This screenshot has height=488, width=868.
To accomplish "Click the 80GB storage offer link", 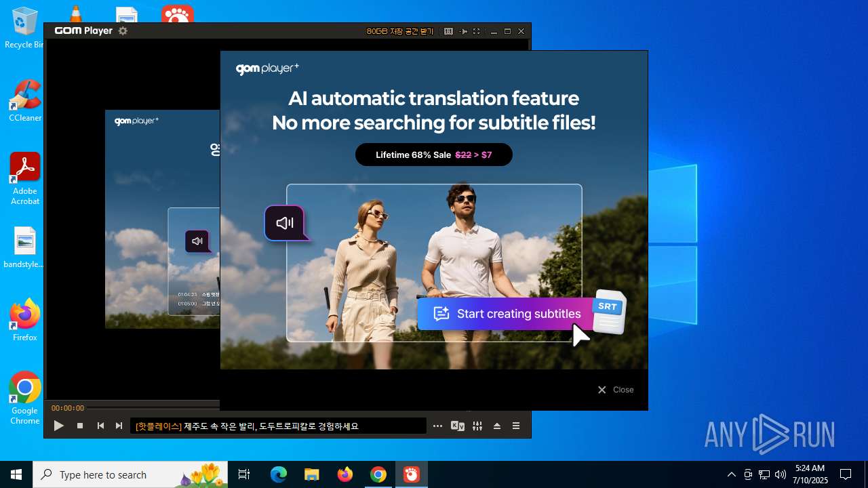I will click(x=400, y=31).
